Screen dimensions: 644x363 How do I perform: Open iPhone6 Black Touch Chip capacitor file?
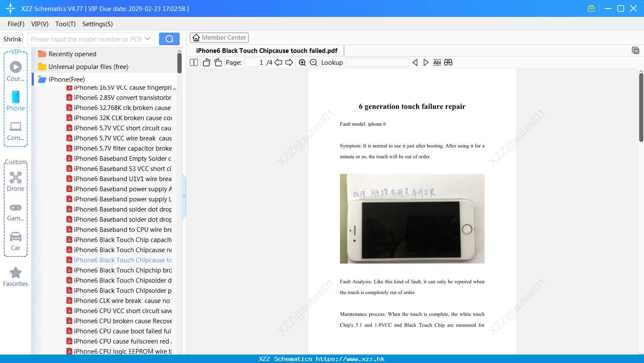(x=119, y=240)
